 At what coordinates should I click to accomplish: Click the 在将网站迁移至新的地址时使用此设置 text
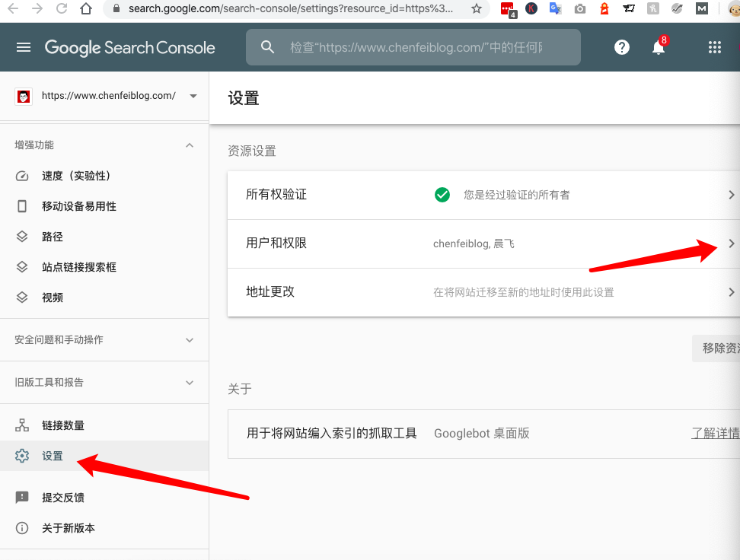coord(524,292)
